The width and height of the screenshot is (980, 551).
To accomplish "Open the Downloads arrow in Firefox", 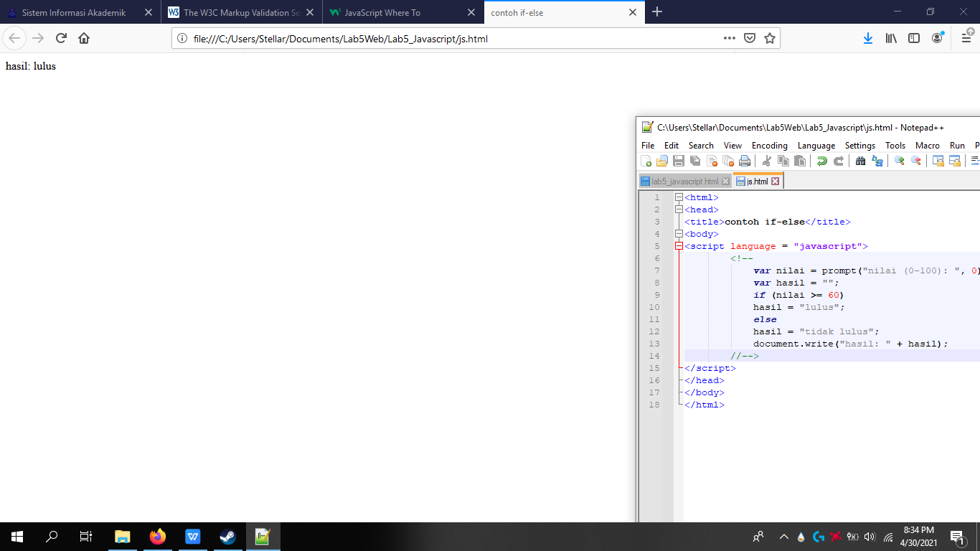I will point(867,37).
